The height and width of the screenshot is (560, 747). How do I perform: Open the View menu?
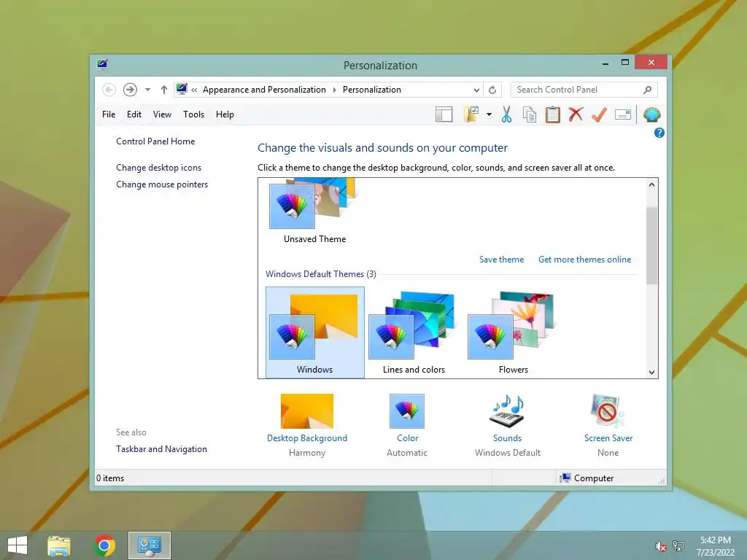[162, 114]
